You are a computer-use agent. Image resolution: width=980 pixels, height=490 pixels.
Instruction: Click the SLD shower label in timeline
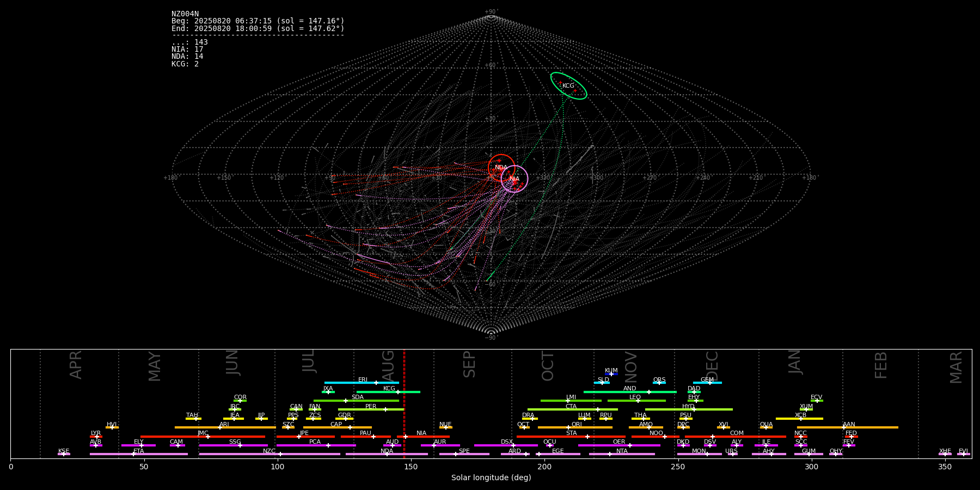(x=603, y=379)
